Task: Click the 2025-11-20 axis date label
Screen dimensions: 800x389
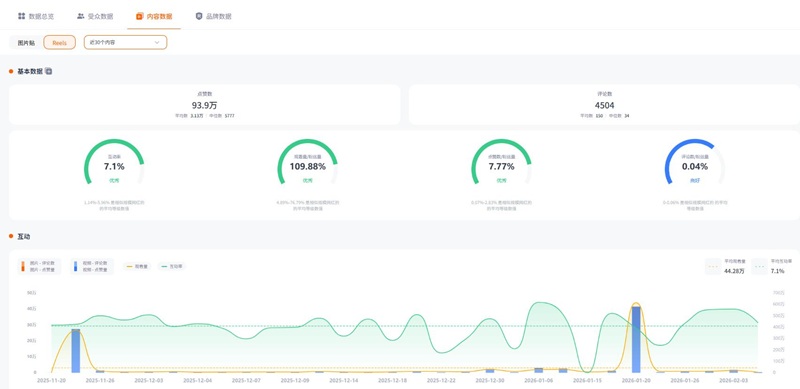Action: coord(52,380)
